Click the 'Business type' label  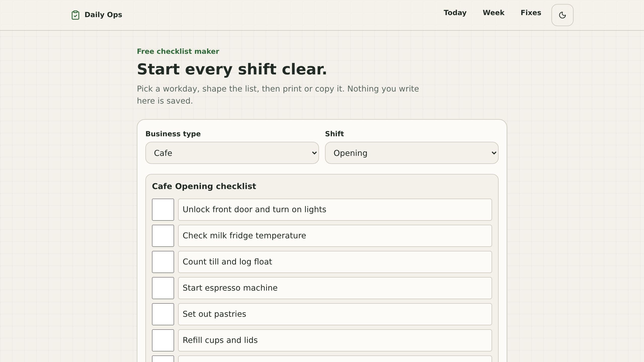pyautogui.click(x=173, y=134)
